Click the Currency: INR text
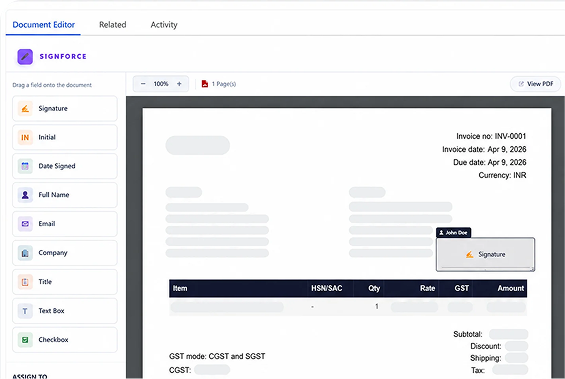The height and width of the screenshot is (379, 565). [502, 175]
